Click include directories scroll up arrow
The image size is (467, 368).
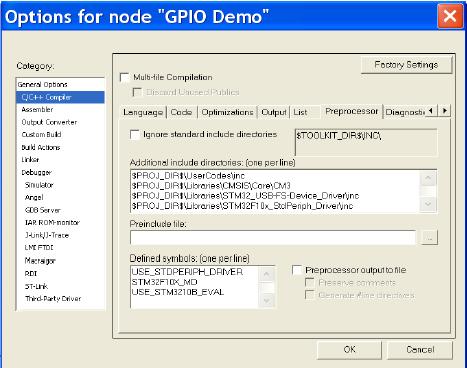coord(428,178)
